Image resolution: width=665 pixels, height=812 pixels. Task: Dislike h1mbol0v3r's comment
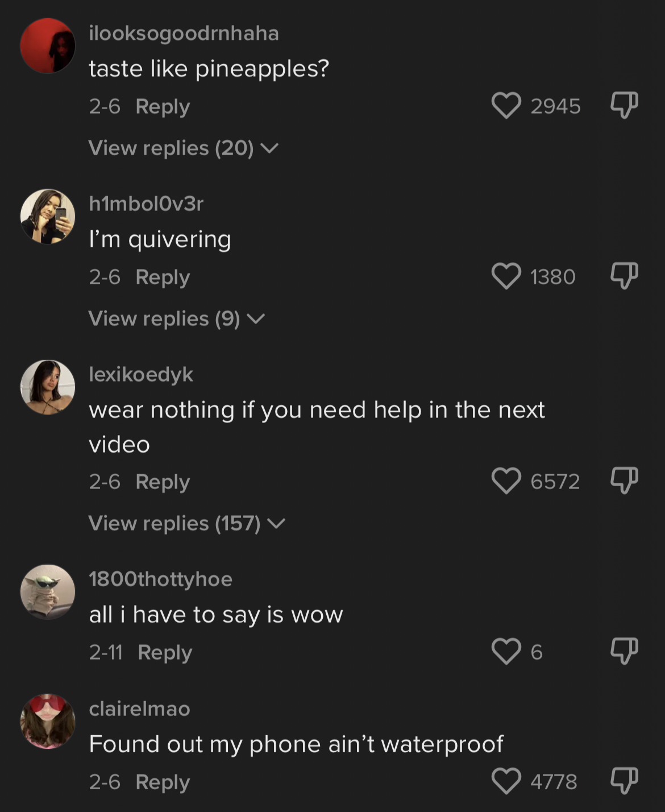(x=624, y=276)
